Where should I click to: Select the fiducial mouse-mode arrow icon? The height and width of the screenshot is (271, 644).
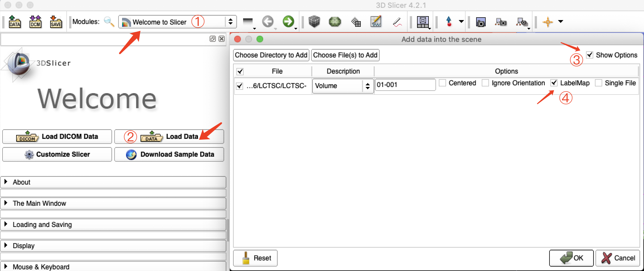click(x=449, y=21)
